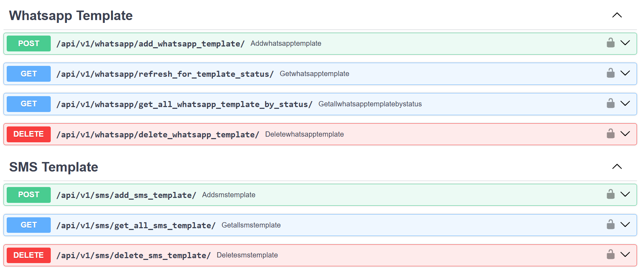Click the lock icon on get_all_sms_template row
This screenshot has height=280, width=644.
611,225
